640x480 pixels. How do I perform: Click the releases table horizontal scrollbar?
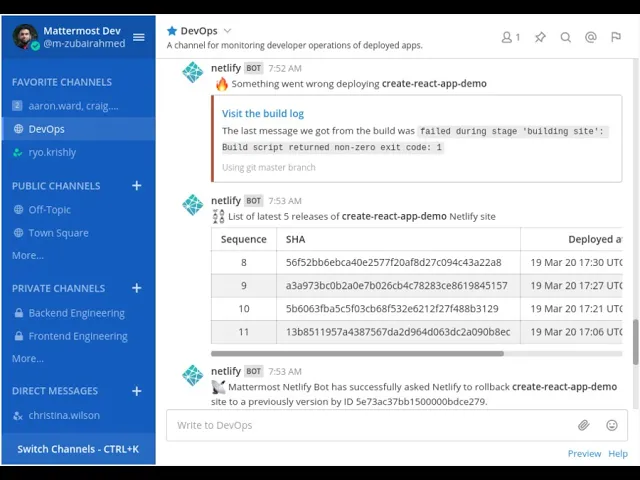tap(357, 354)
